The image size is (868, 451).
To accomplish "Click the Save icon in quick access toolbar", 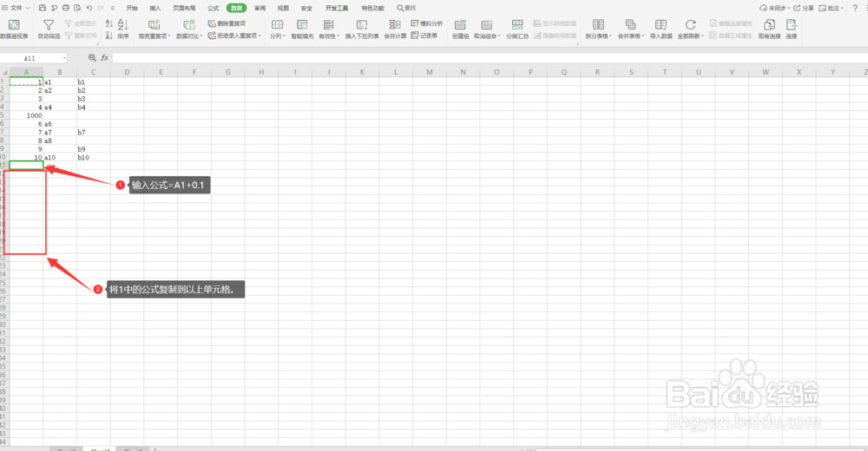I will (x=42, y=8).
